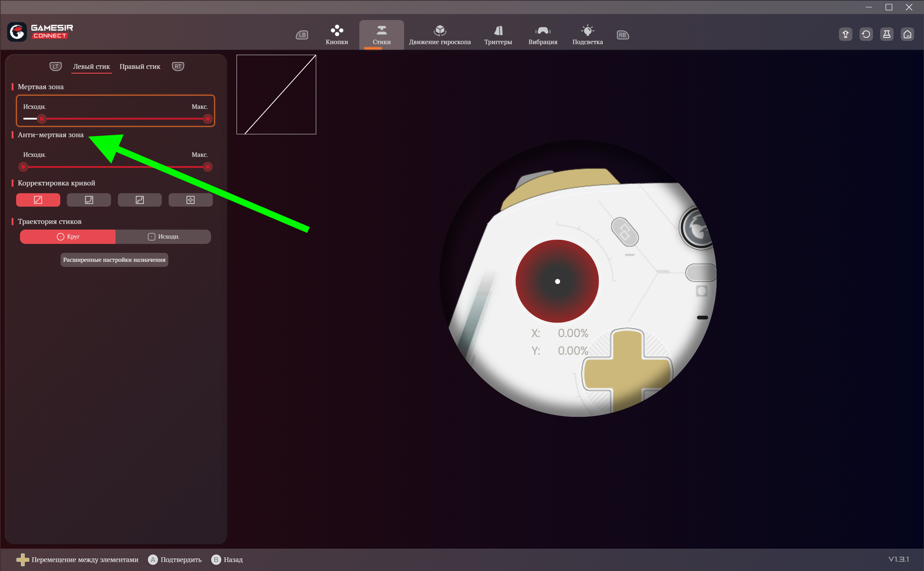This screenshot has height=571, width=924.
Task: Click the LT trigger icon above stick tabs
Action: pos(56,66)
